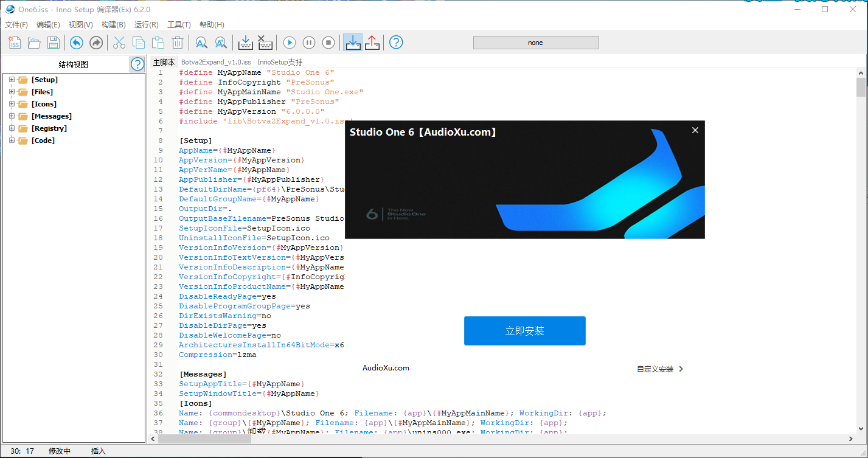Switch to the 主脚本 tab
This screenshot has height=458, width=868.
[x=164, y=62]
